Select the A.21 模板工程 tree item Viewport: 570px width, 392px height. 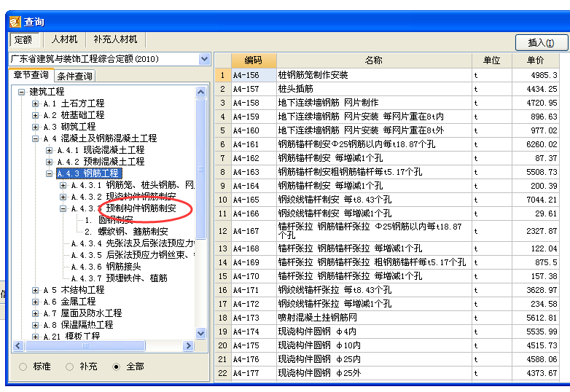point(71,337)
